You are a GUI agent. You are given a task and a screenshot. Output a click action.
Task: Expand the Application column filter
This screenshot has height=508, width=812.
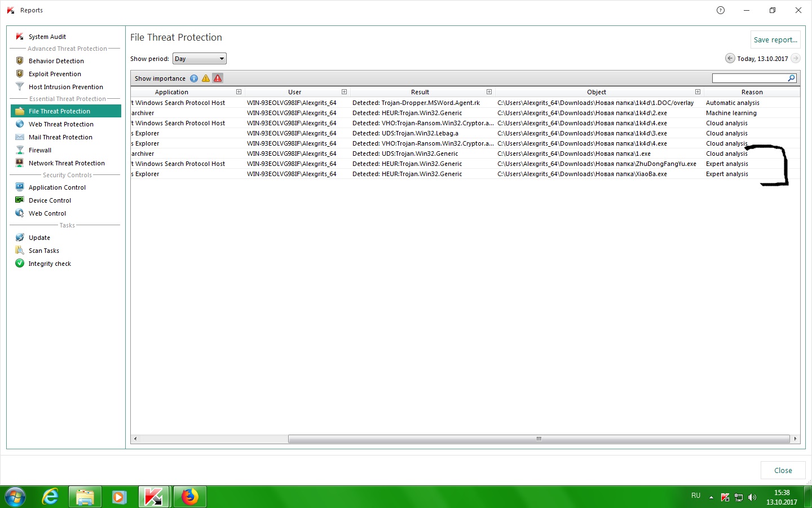[239, 92]
